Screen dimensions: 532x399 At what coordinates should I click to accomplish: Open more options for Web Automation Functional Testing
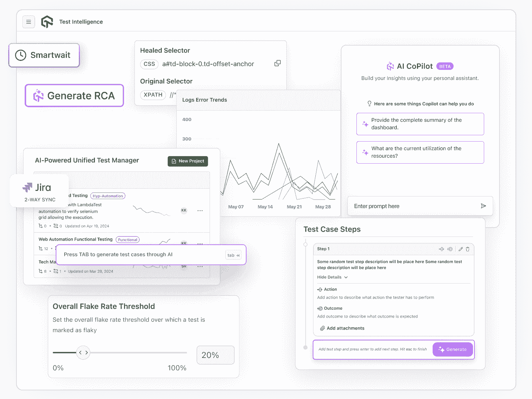click(x=200, y=243)
